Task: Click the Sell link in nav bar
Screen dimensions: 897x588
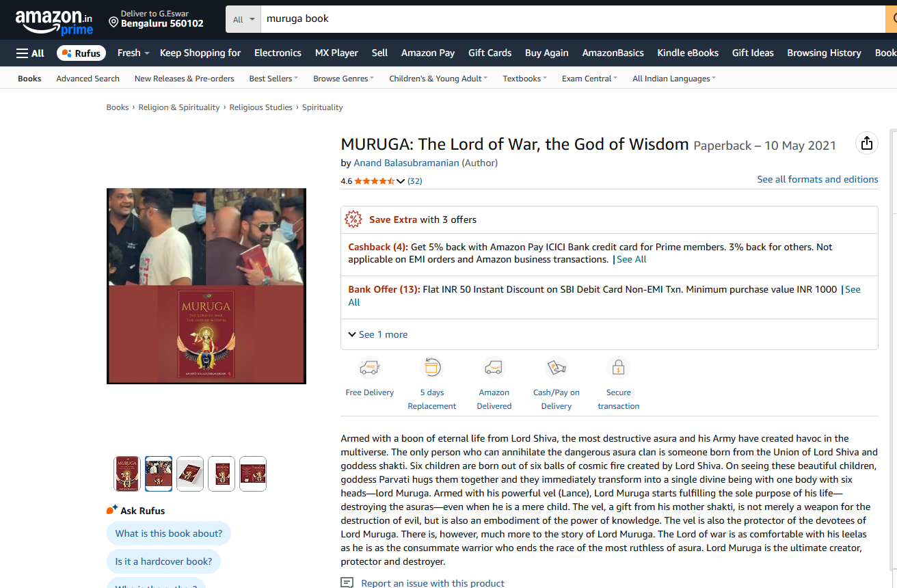Action: point(379,53)
